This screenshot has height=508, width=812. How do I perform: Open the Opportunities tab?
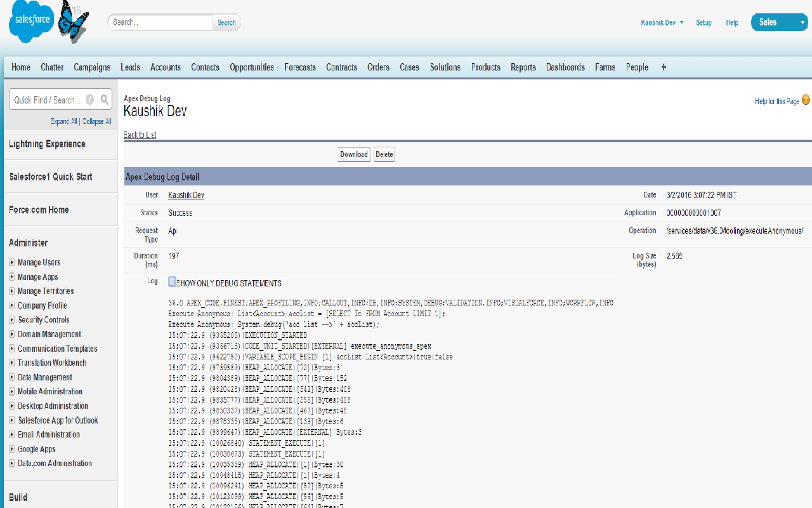click(252, 67)
